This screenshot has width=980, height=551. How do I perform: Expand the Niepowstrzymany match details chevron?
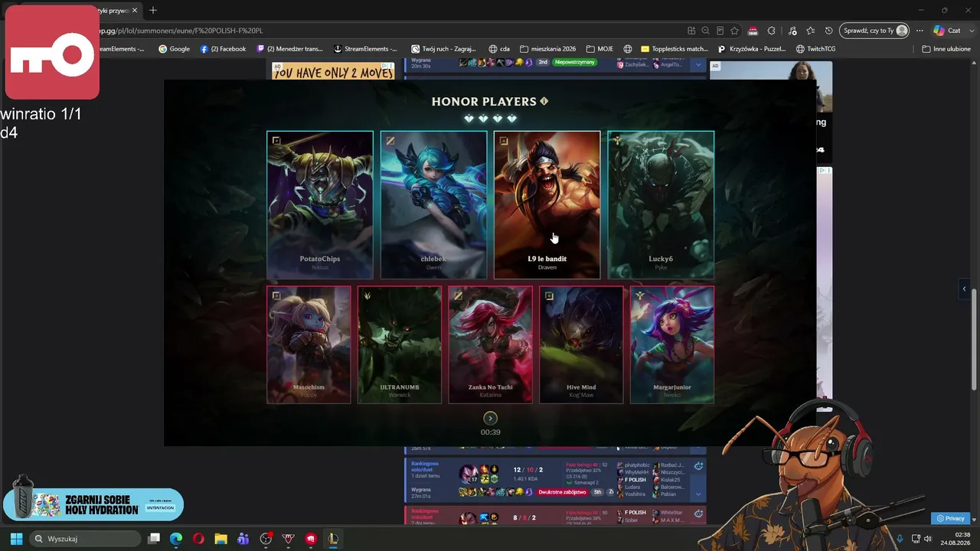698,66
